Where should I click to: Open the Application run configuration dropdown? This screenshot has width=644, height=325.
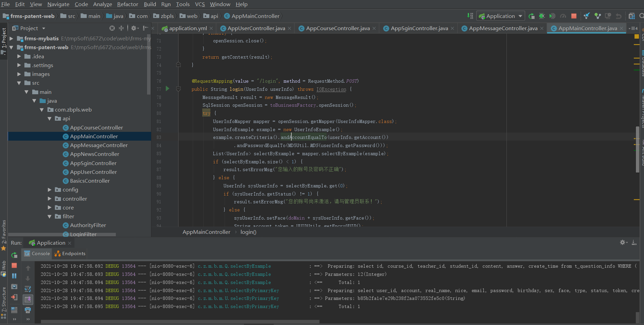501,16
